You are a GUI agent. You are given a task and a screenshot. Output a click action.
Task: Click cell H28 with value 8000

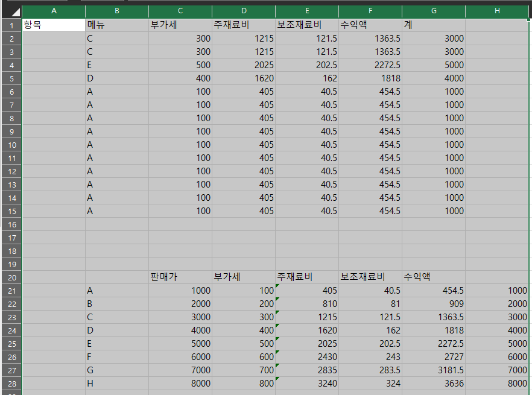497,384
